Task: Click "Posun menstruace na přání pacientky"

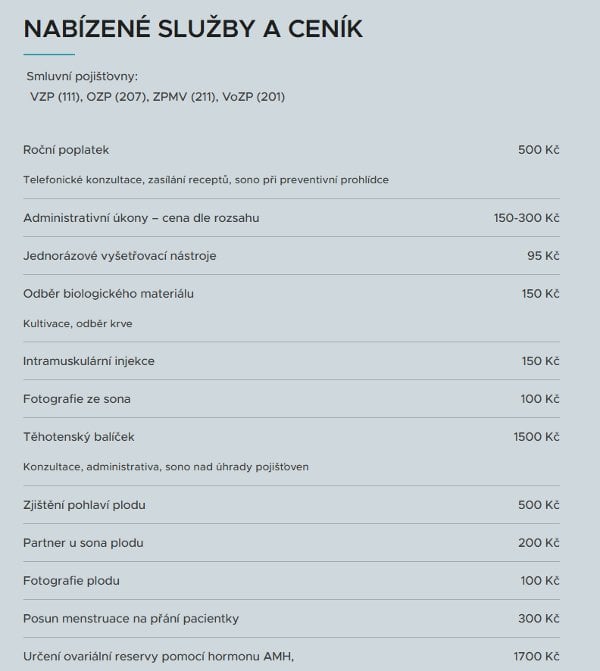Action: tap(131, 619)
